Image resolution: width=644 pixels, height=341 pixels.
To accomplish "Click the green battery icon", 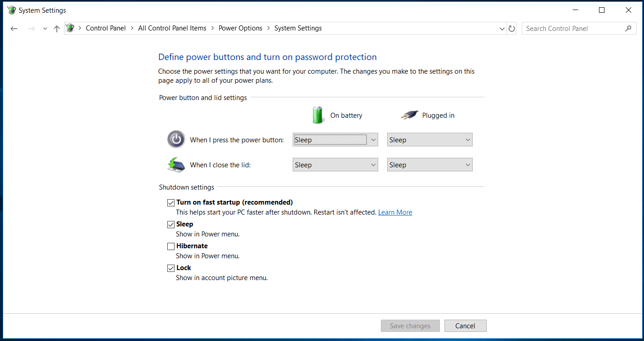I will (x=318, y=115).
